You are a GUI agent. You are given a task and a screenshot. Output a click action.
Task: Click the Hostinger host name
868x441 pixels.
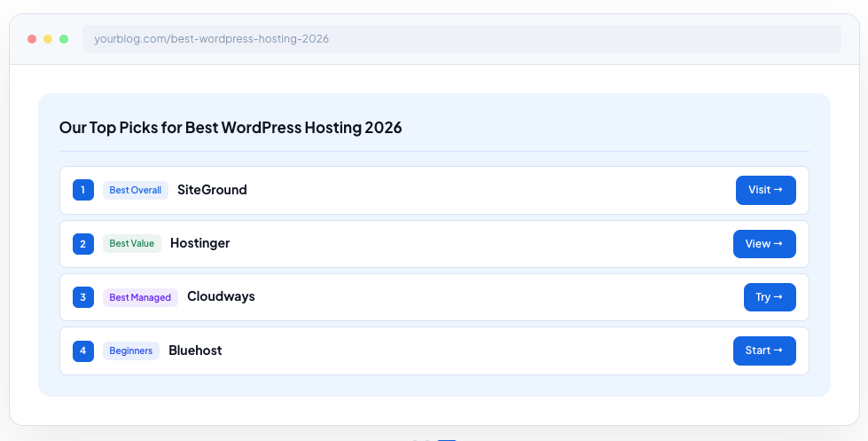199,243
